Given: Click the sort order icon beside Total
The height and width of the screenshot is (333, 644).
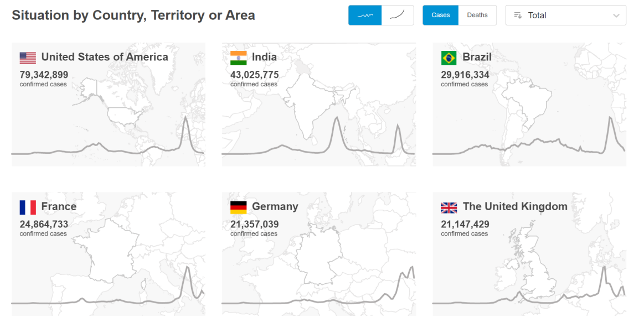Looking at the screenshot, I should tap(518, 15).
